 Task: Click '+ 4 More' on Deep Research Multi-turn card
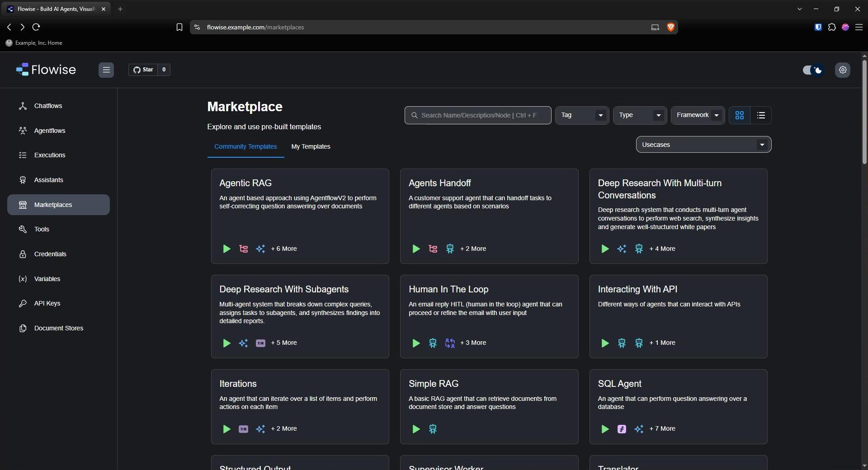tap(662, 249)
